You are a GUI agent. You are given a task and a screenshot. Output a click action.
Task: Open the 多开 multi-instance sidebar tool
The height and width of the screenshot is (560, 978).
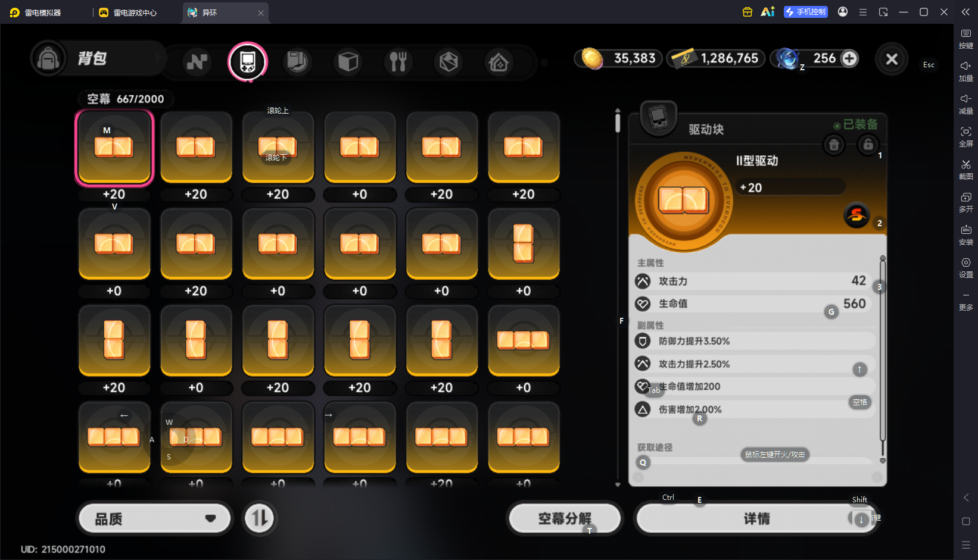966,202
